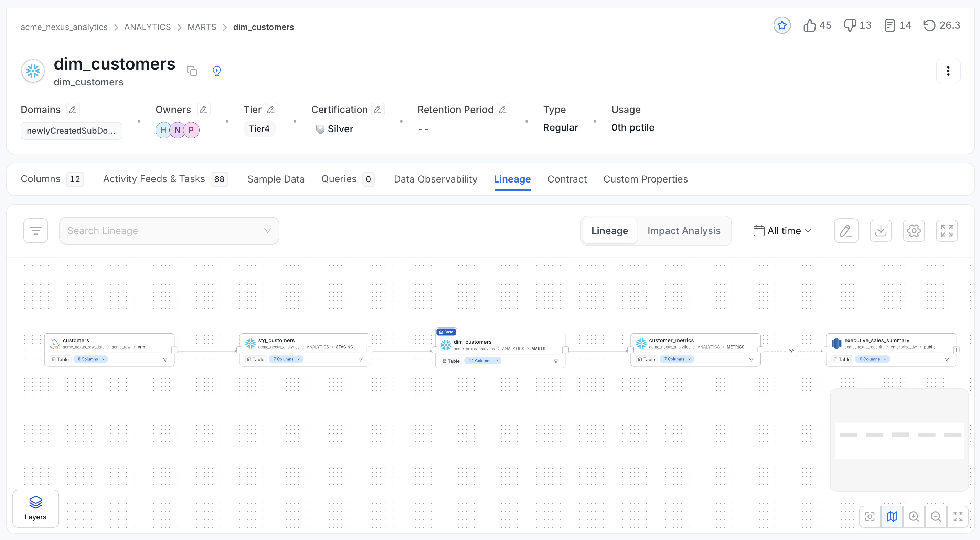
Task: Open the Custom Properties tab
Action: click(x=645, y=179)
